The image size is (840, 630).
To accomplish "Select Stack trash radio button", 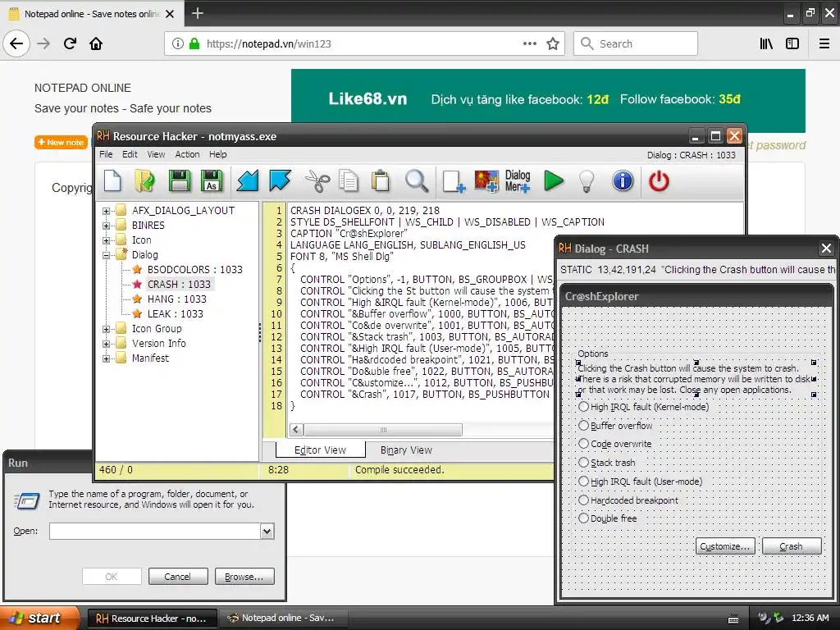I will (x=584, y=463).
